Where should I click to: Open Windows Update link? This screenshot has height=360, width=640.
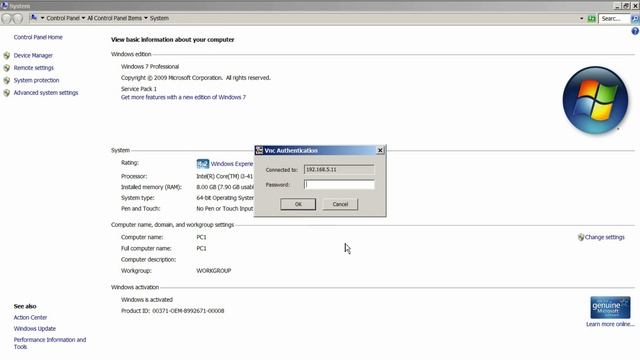[x=35, y=329]
